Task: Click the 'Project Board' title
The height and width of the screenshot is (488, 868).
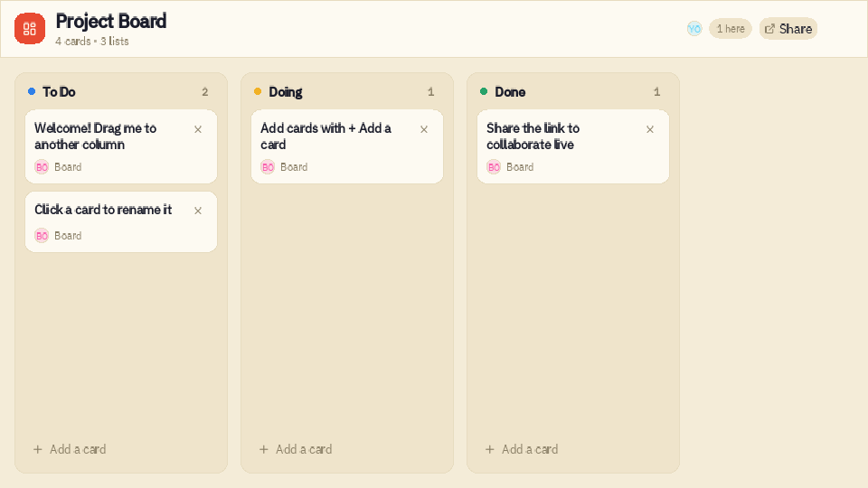Action: [110, 21]
